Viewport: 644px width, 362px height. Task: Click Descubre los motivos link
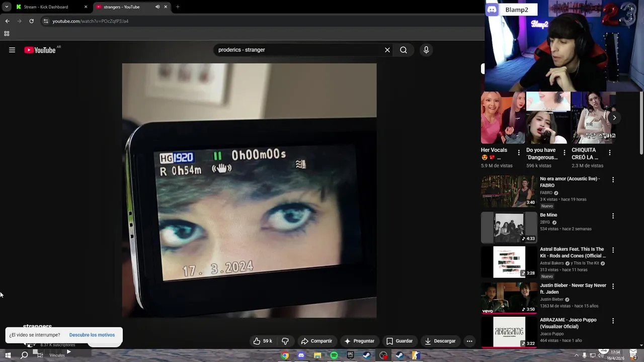(92, 335)
